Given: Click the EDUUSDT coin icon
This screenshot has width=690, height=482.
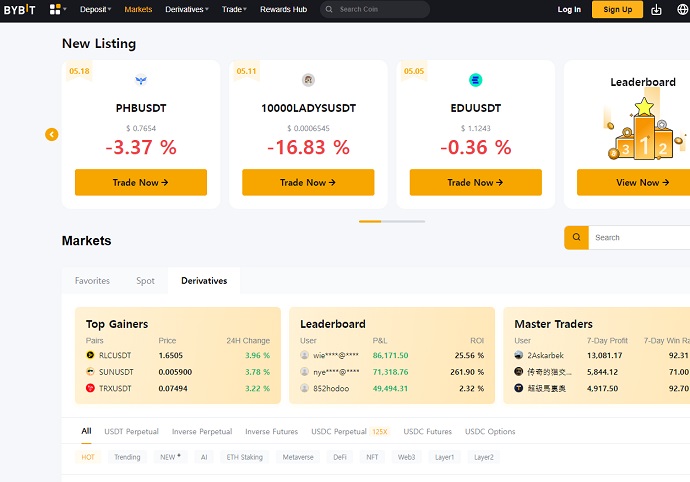Looking at the screenshot, I should click(475, 80).
